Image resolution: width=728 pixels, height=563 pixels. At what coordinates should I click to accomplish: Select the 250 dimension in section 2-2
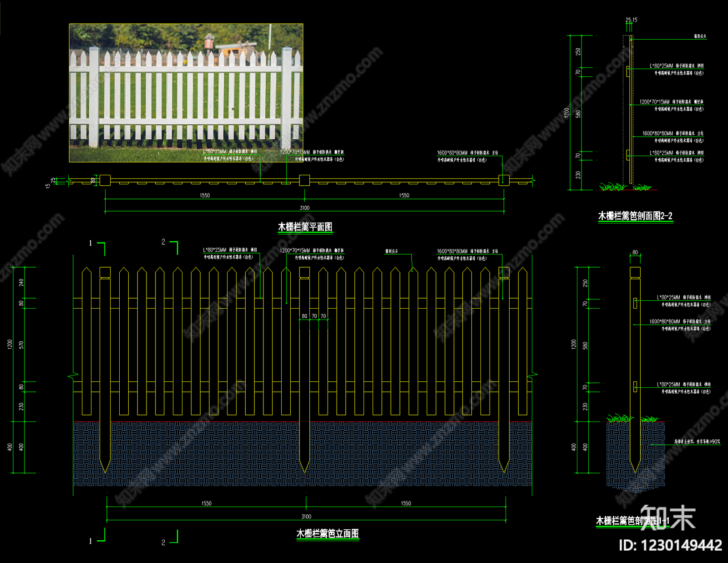(578, 51)
